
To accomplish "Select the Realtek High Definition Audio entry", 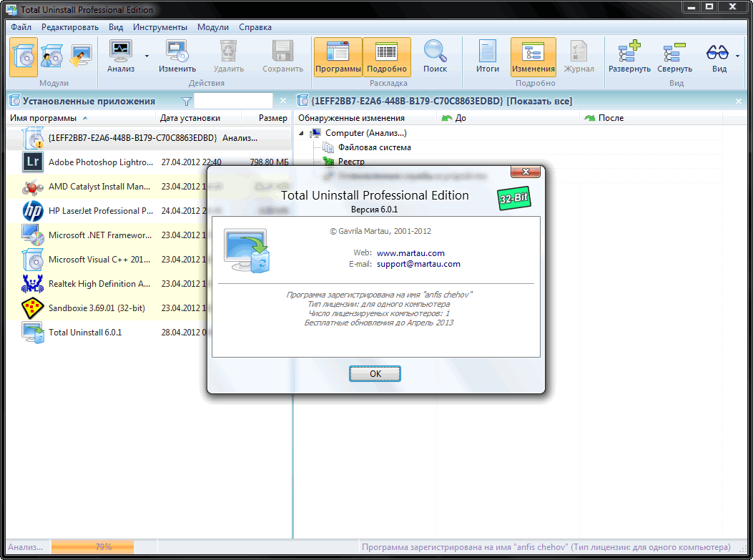I will [x=99, y=284].
